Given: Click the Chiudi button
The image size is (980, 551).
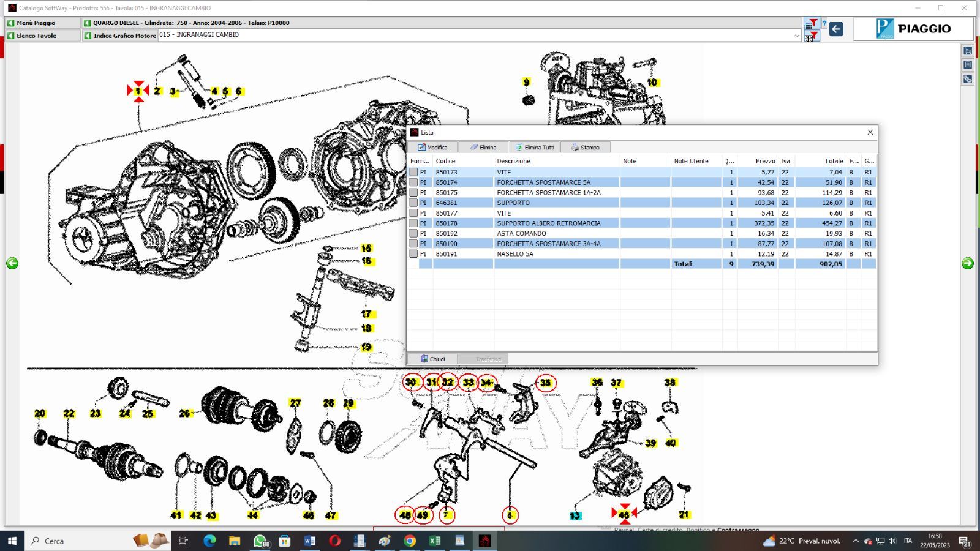Looking at the screenshot, I should [432, 359].
